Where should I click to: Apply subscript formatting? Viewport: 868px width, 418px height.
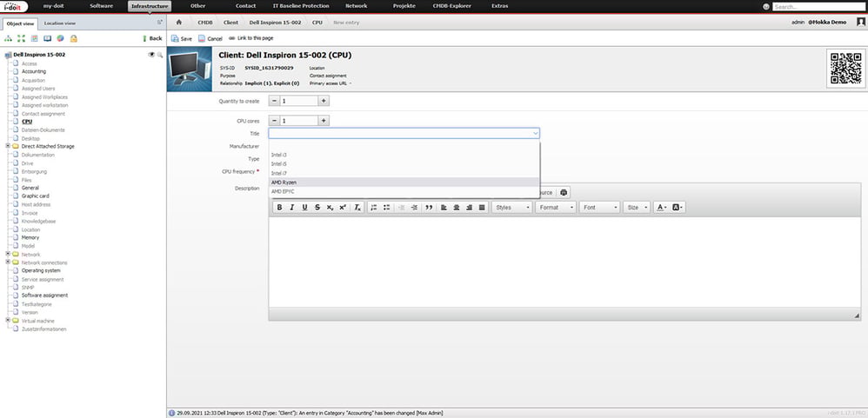click(x=330, y=208)
